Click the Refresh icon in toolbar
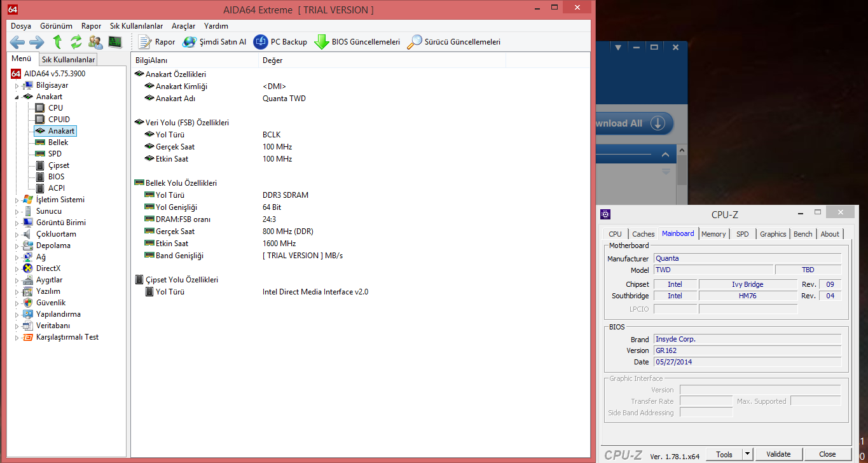Screen dimensions: 868x463 click(x=76, y=43)
